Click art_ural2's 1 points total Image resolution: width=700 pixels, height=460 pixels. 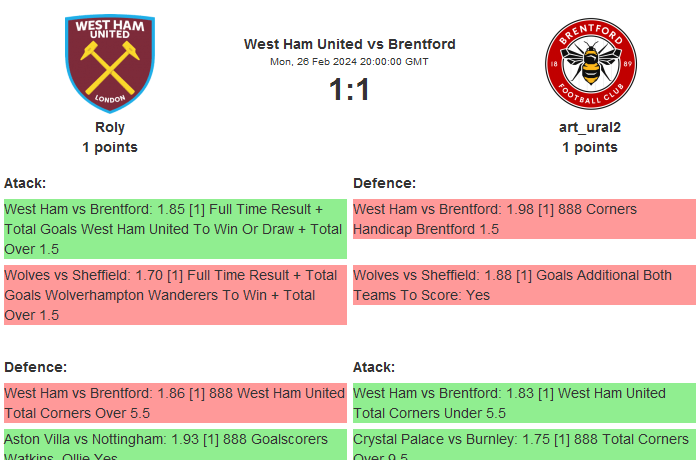pos(590,147)
